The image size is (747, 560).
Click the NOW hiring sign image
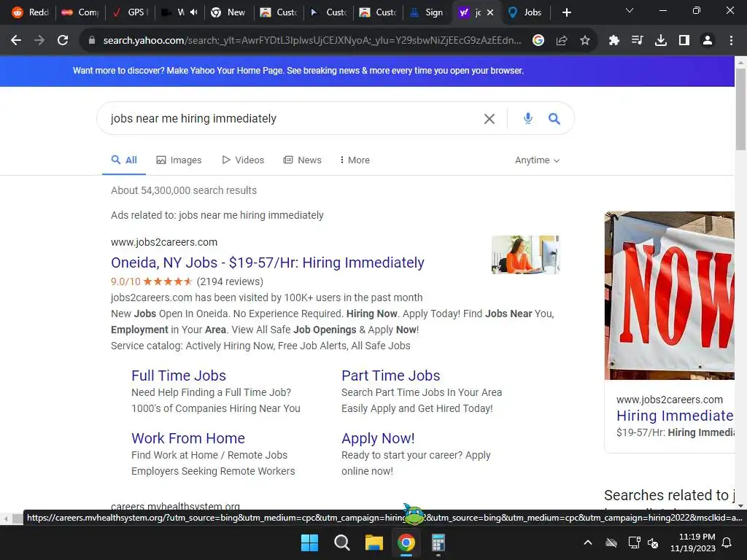670,295
